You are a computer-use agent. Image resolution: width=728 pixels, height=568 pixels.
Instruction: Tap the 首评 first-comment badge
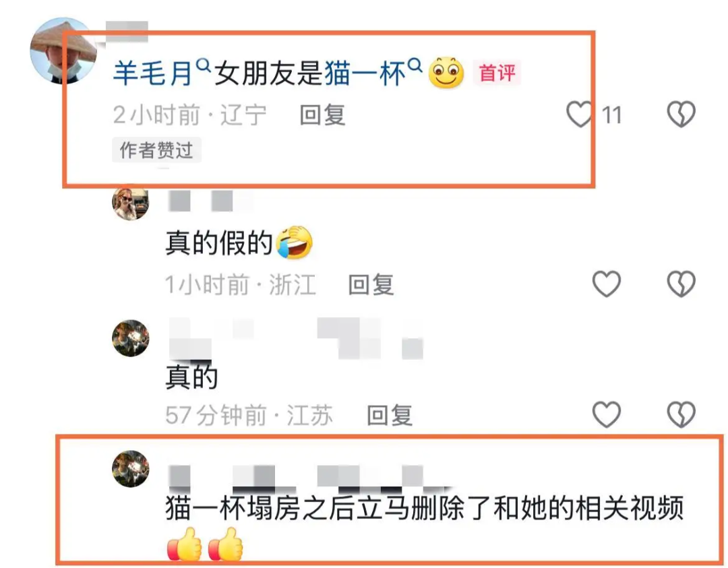tap(497, 73)
